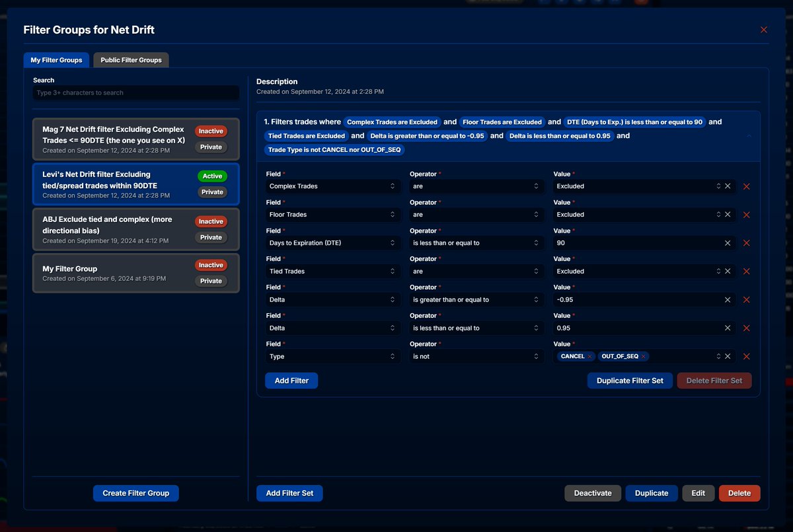Select Levi's Net Drift filter group
The height and width of the screenshot is (532, 793).
tap(135, 184)
